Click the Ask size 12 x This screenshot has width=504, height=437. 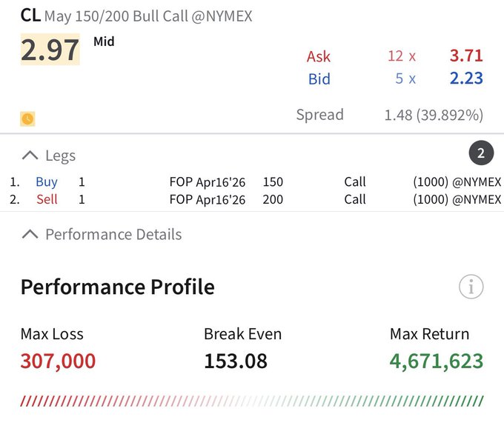pos(401,56)
